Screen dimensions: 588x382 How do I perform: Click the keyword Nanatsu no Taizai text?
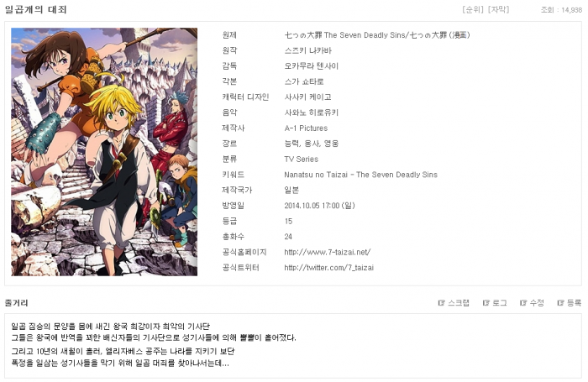(316, 175)
